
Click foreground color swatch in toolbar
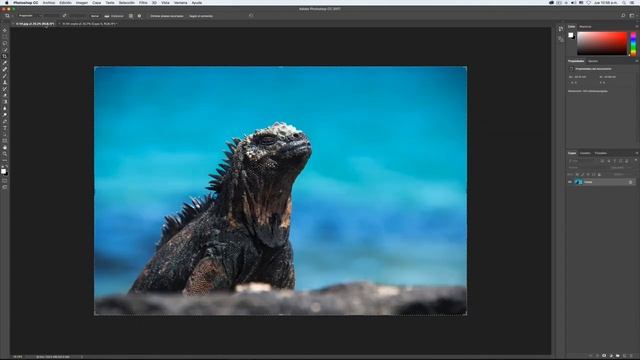3,170
